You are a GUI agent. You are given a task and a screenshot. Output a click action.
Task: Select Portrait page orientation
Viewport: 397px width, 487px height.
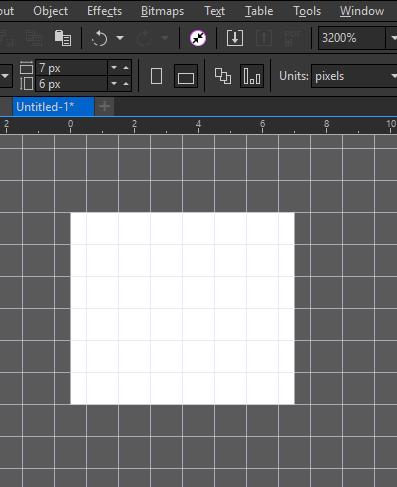(x=156, y=76)
